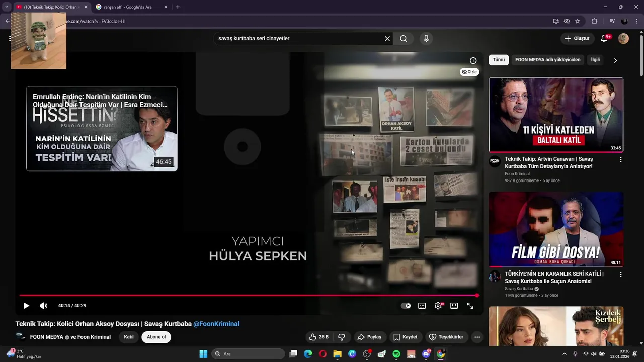The image size is (644, 362).
Task: Open a new browser tab
Action: [x=178, y=7]
